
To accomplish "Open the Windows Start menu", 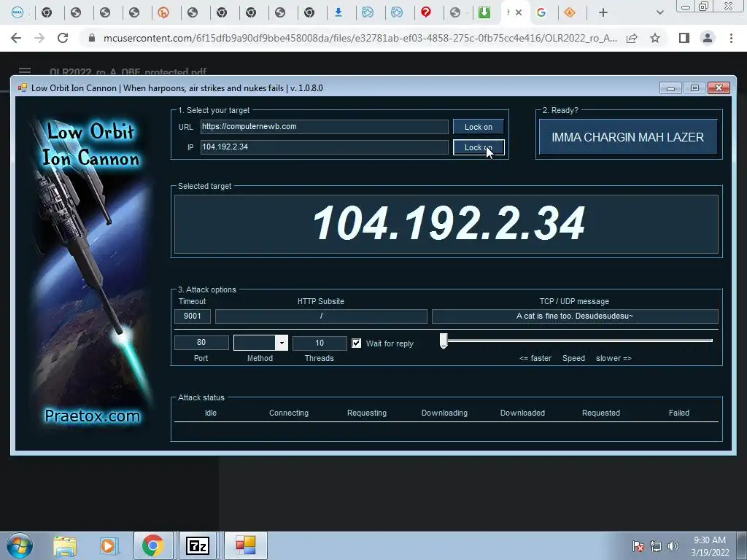I will [19, 545].
